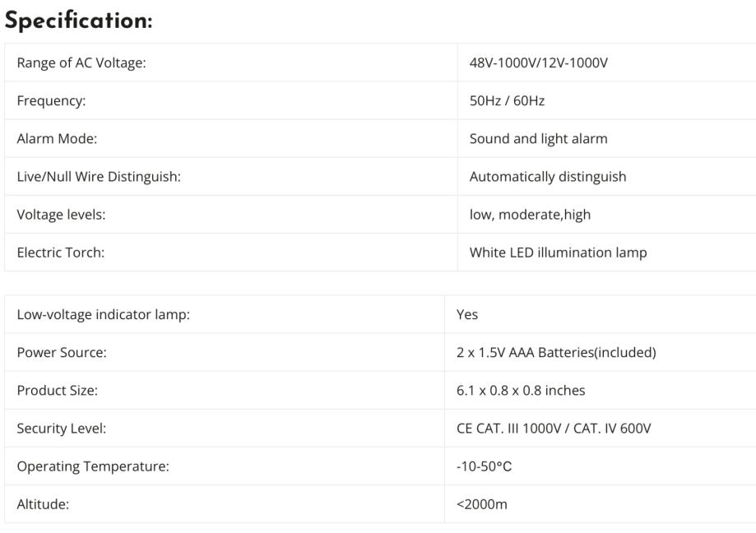The image size is (756, 533).
Task: Select the 48V-1000V/12V-1000V value cell
Action: click(x=538, y=63)
